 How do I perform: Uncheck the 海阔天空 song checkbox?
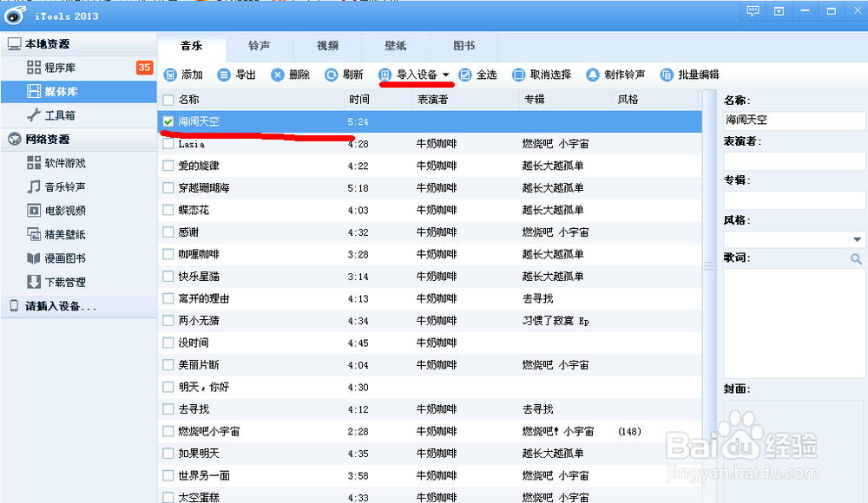pyautogui.click(x=168, y=121)
